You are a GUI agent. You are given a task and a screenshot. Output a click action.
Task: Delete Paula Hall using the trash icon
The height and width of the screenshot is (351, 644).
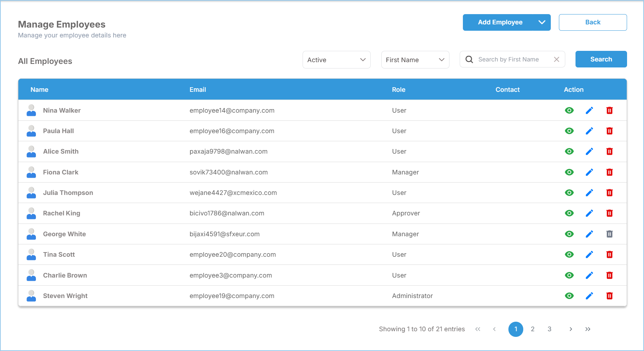point(609,131)
